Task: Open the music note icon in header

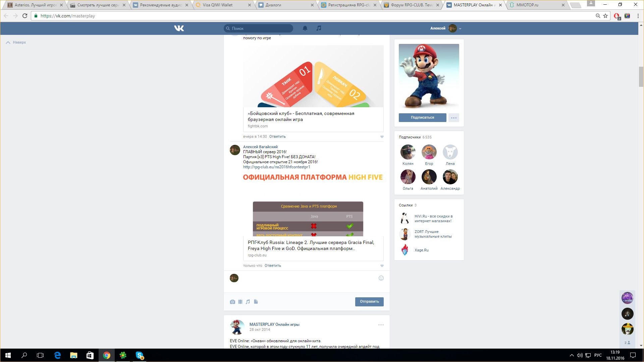Action: [319, 28]
